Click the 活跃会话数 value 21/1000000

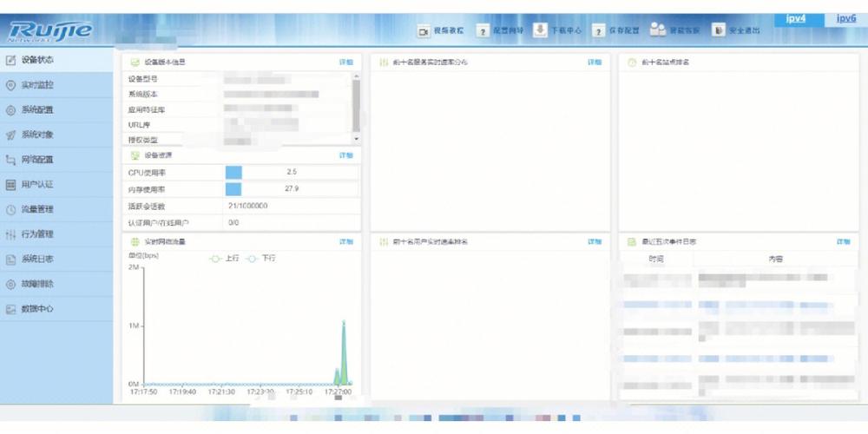point(247,206)
